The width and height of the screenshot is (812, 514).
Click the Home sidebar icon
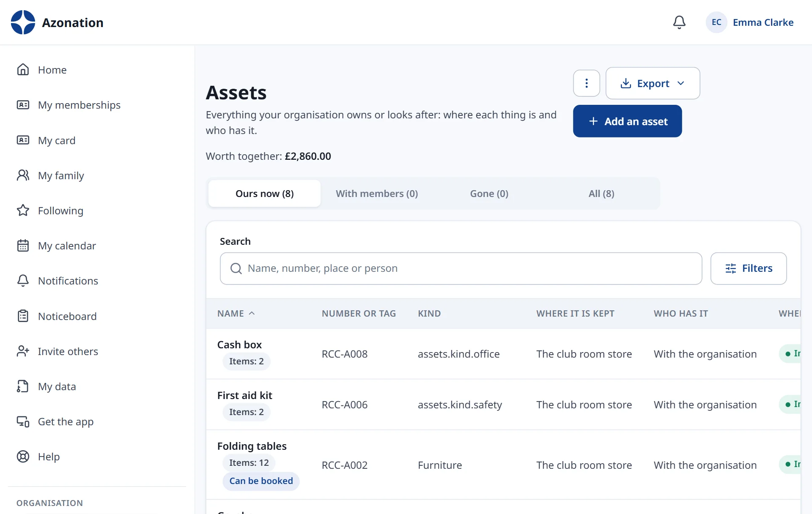coord(23,70)
